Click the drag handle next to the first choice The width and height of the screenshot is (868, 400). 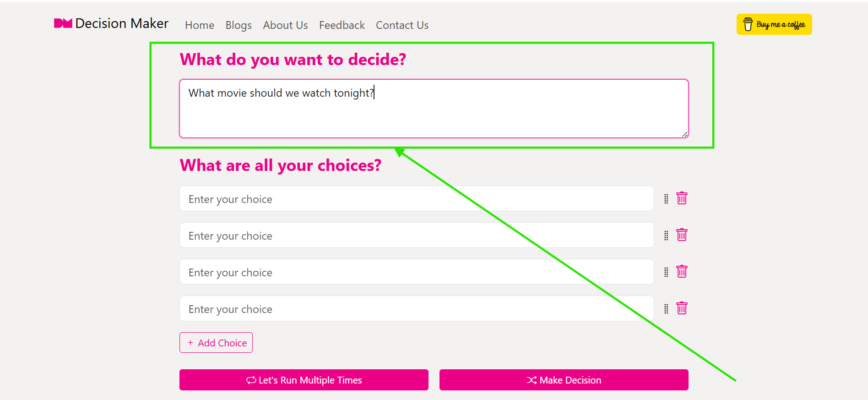[666, 198]
